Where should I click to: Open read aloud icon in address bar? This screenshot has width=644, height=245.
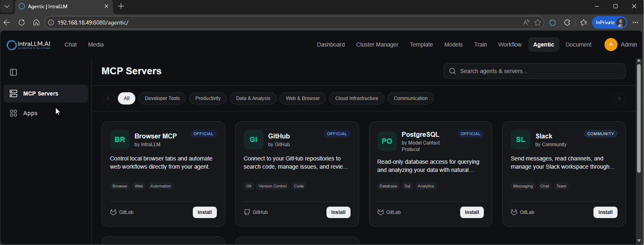(x=526, y=22)
